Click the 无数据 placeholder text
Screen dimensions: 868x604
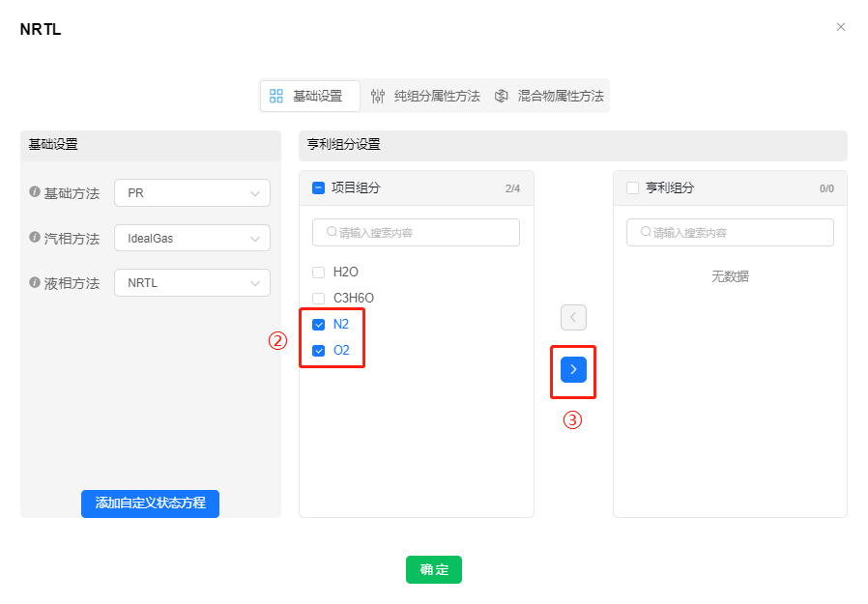pyautogui.click(x=730, y=276)
